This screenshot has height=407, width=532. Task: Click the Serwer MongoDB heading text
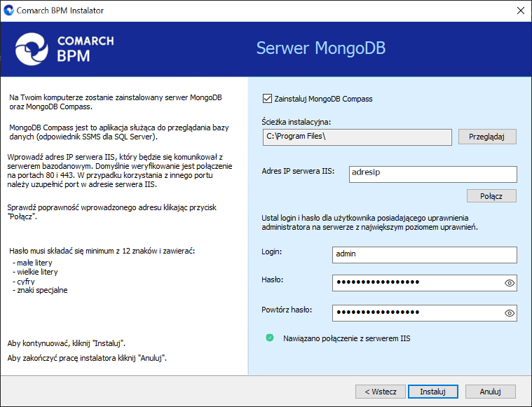pos(321,48)
